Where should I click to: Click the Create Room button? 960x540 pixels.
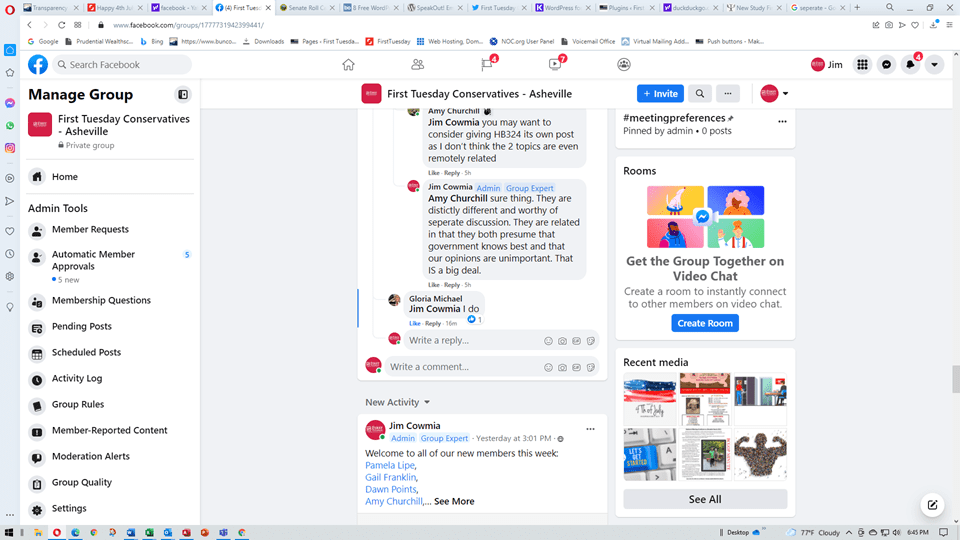[705, 323]
